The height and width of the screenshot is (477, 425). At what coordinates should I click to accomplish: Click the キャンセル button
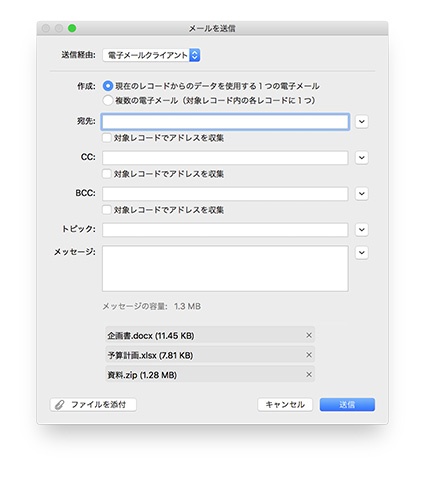click(x=285, y=405)
